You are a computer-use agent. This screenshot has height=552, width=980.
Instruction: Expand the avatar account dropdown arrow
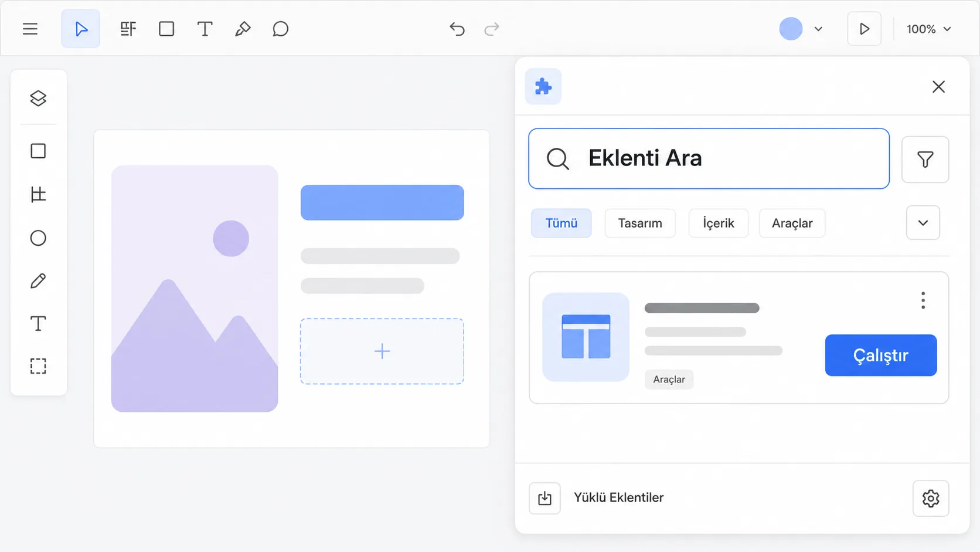coord(818,29)
